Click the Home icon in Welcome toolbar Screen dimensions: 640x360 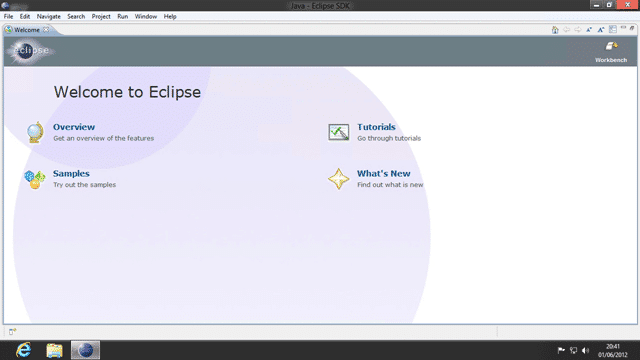(x=555, y=30)
